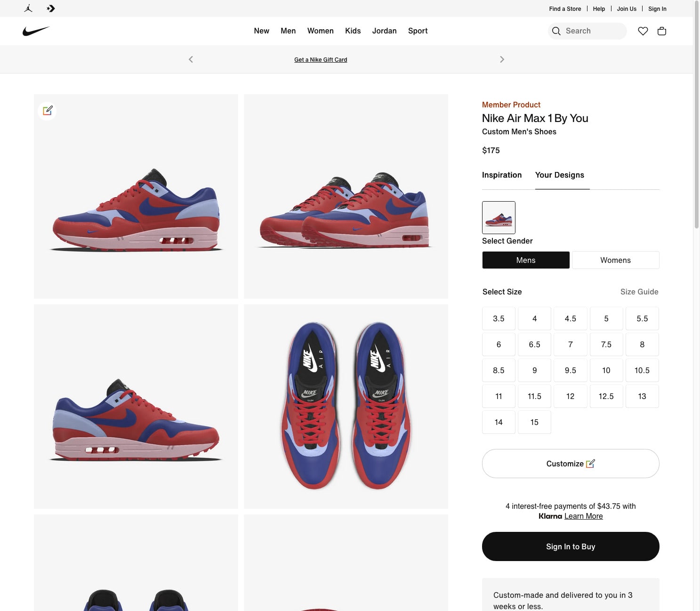The image size is (700, 611).
Task: Show next promo banner message
Action: tap(502, 59)
